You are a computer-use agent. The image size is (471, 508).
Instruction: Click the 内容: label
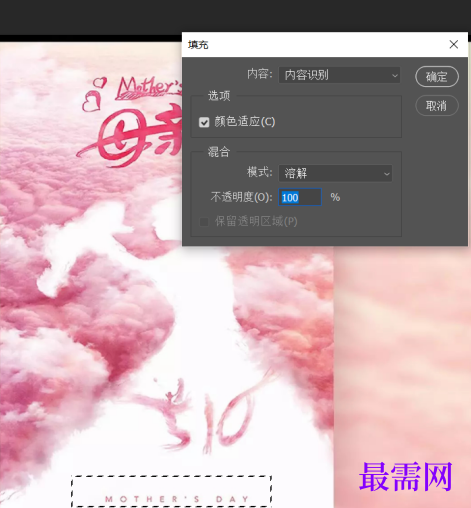pyautogui.click(x=260, y=74)
